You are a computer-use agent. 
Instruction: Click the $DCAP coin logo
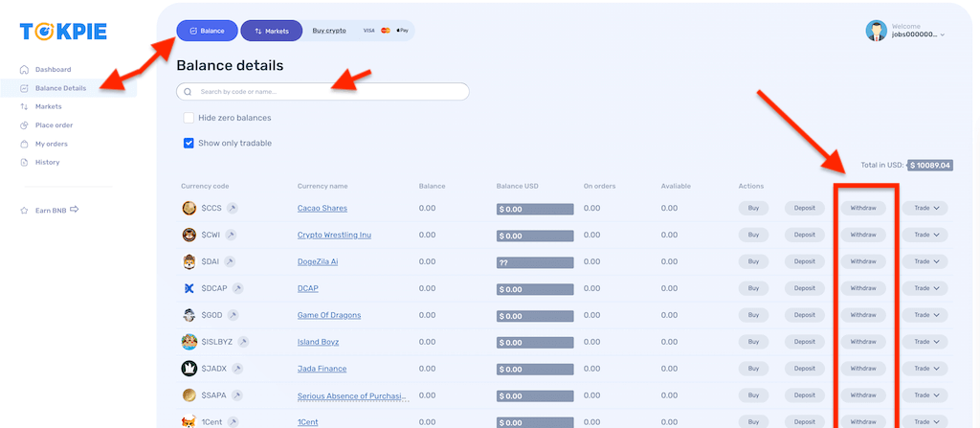pyautogui.click(x=189, y=288)
